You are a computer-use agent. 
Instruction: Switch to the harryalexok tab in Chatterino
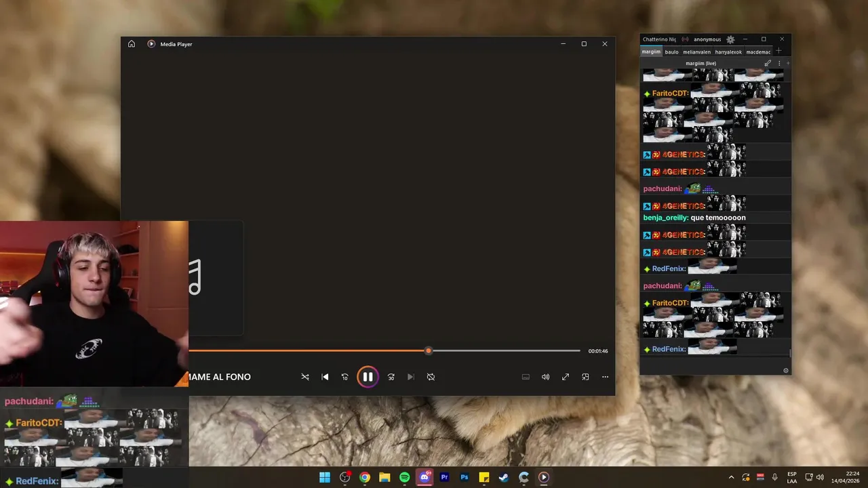tap(728, 52)
